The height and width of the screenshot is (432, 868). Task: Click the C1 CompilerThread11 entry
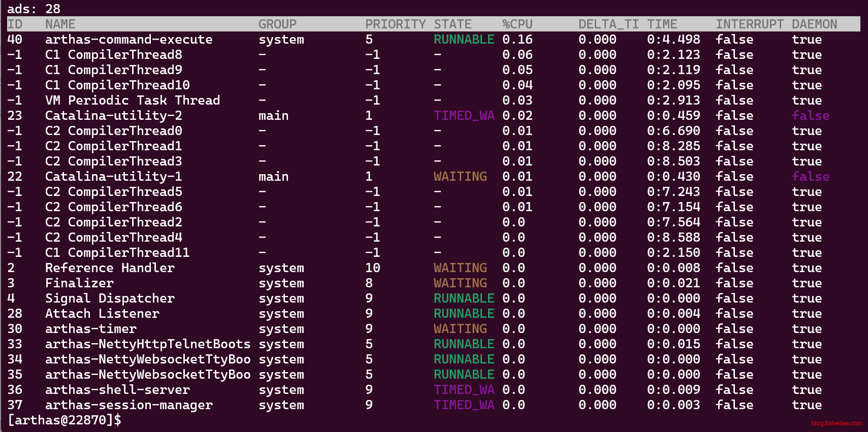(117, 253)
